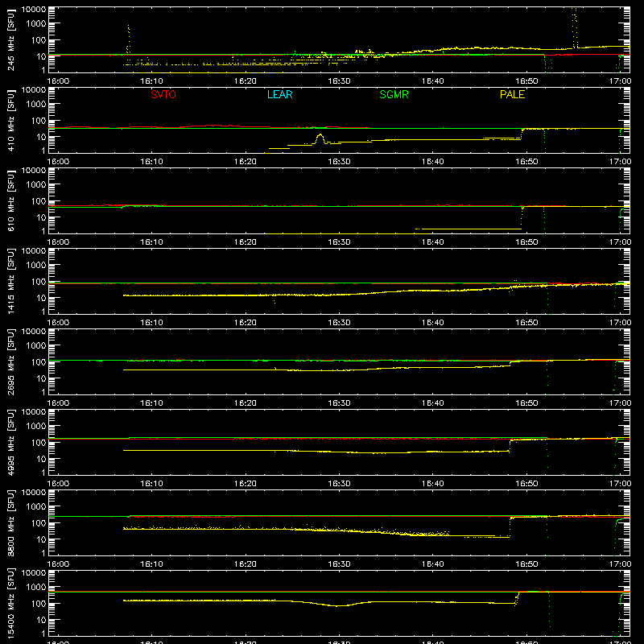644x644 pixels.
Task: Select the 15400 MHz [SFU] axis title
Action: click(11, 603)
